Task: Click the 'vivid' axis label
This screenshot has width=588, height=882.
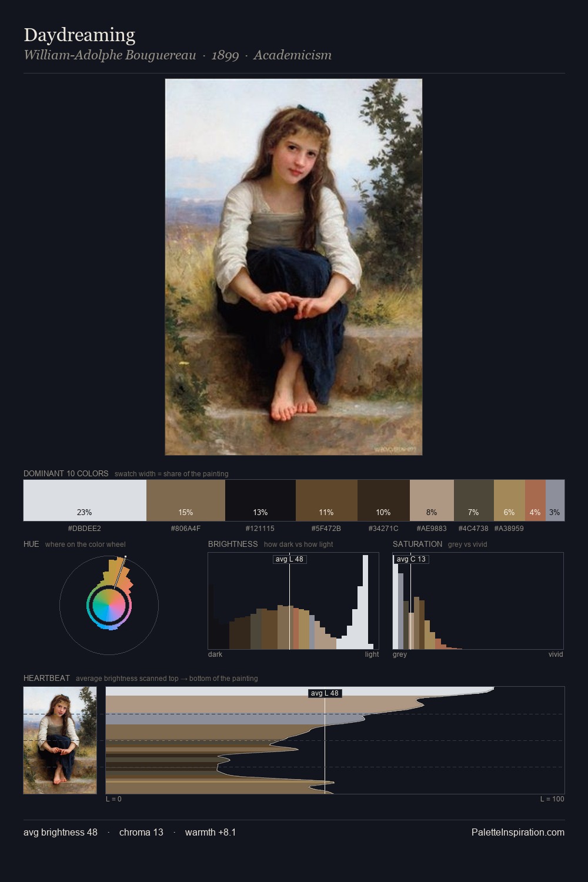Action: pos(556,654)
